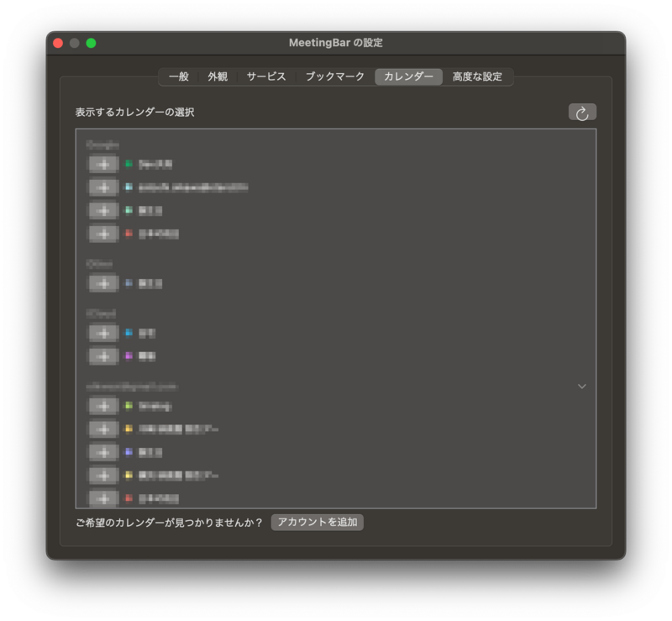Close the MeetingBar settings window
The image size is (672, 621).
58,43
